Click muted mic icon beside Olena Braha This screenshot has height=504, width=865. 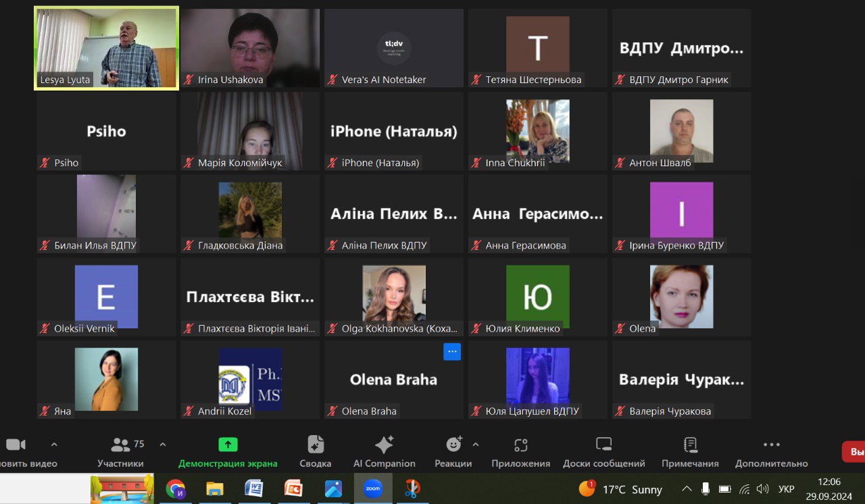click(x=332, y=411)
